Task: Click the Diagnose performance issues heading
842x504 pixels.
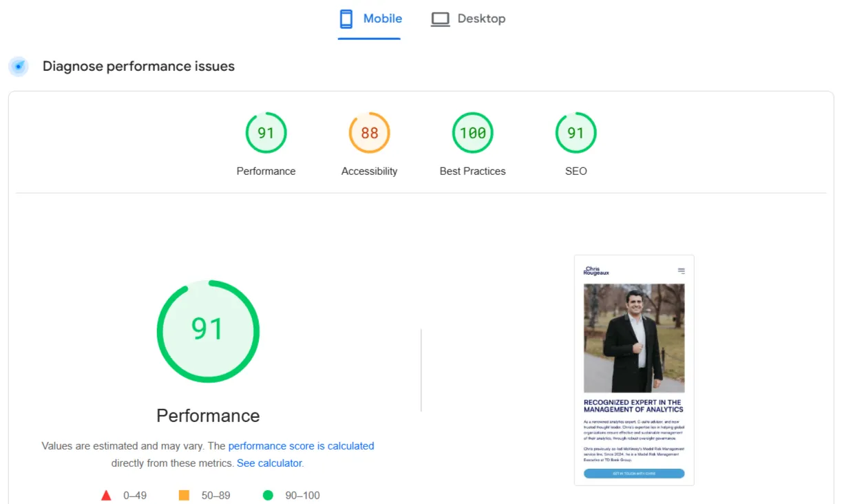Action: [138, 67]
